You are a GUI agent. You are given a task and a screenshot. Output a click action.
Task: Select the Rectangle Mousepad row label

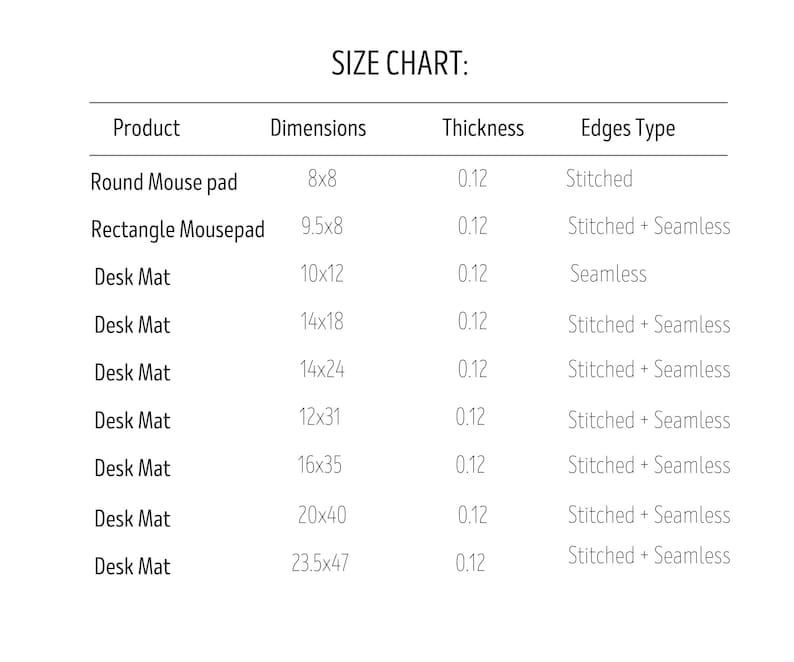[x=178, y=229]
